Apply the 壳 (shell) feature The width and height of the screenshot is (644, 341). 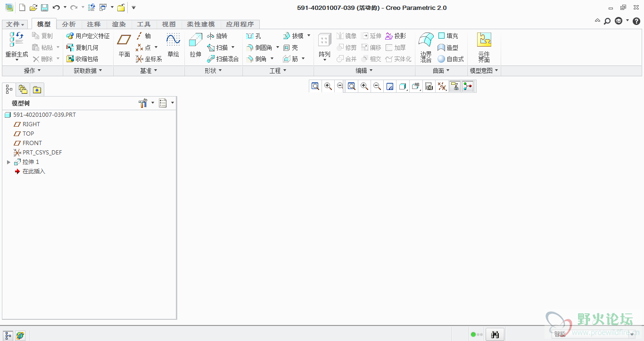pos(290,48)
